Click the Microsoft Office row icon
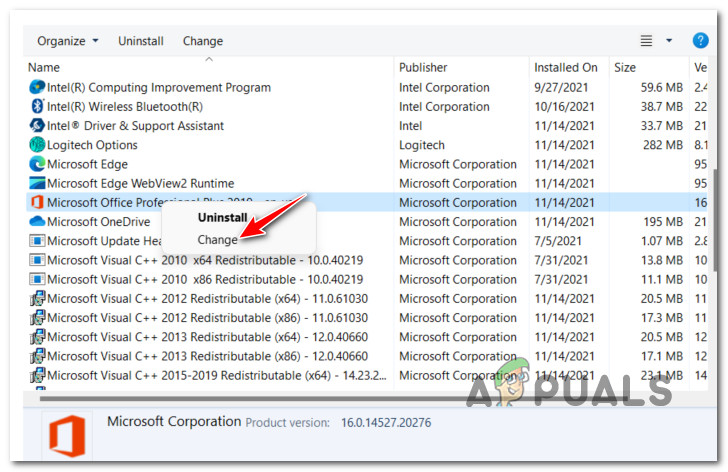The image size is (728, 472). click(37, 202)
